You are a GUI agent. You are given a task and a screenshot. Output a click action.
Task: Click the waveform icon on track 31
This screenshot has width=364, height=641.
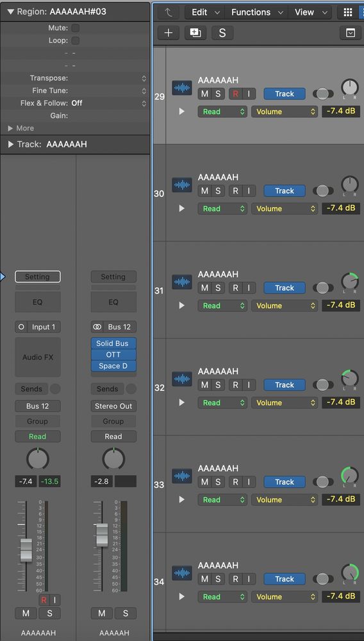182,281
